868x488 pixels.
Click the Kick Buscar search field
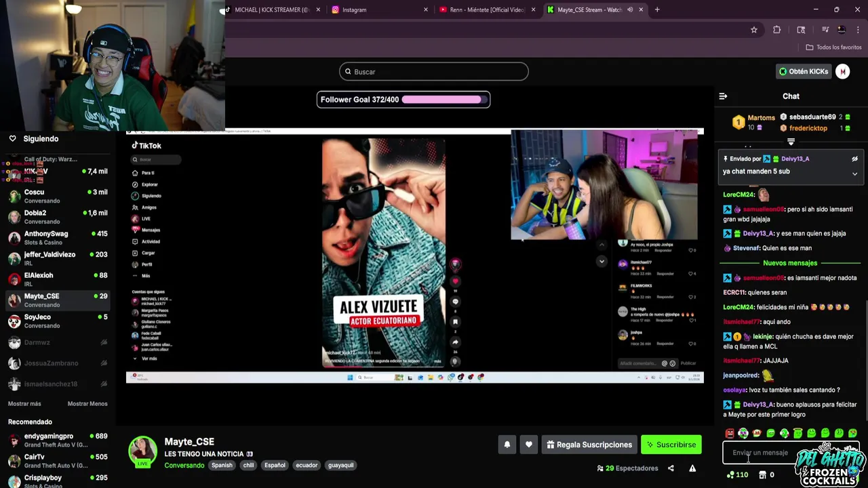coord(434,72)
